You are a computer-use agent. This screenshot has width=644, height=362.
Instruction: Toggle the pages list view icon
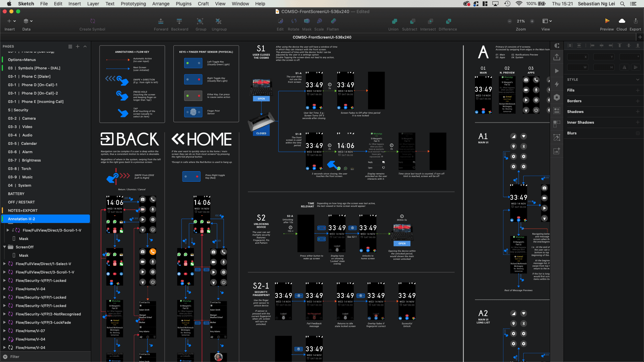[70, 46]
